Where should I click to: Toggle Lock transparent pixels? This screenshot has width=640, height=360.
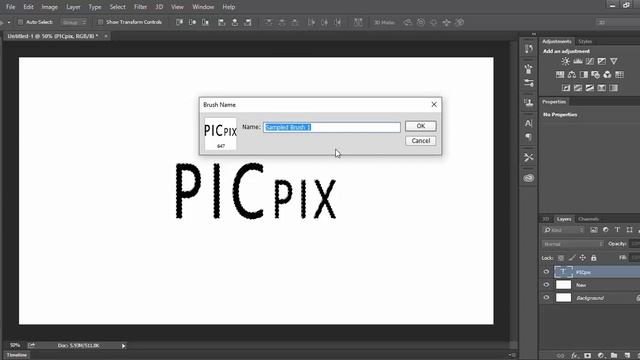tap(561, 258)
